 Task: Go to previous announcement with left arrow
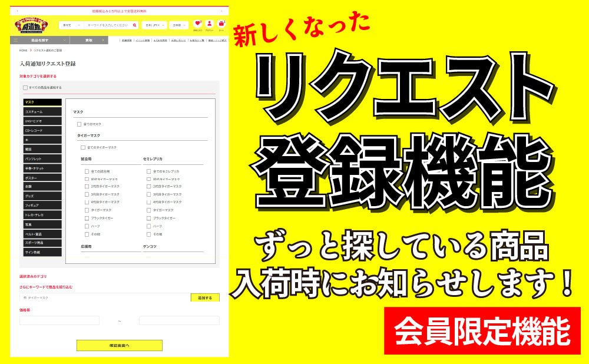point(17,11)
